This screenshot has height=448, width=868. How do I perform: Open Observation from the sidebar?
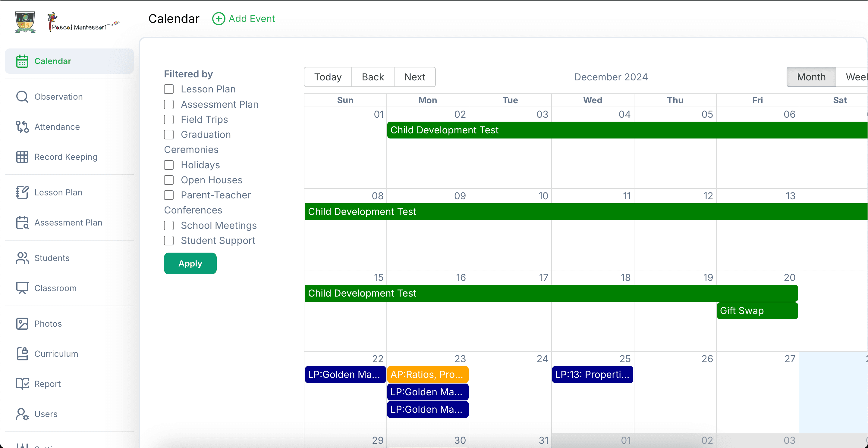click(x=69, y=97)
